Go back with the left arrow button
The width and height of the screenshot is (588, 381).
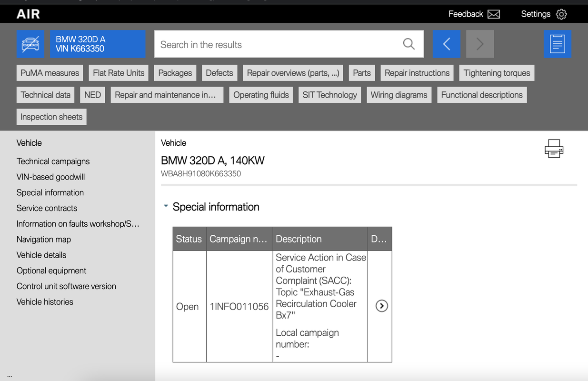[x=447, y=44]
